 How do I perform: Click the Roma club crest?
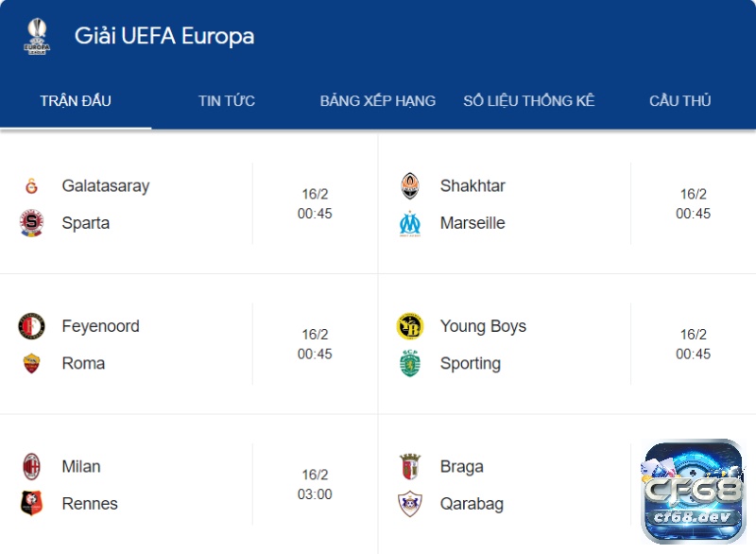click(x=31, y=363)
